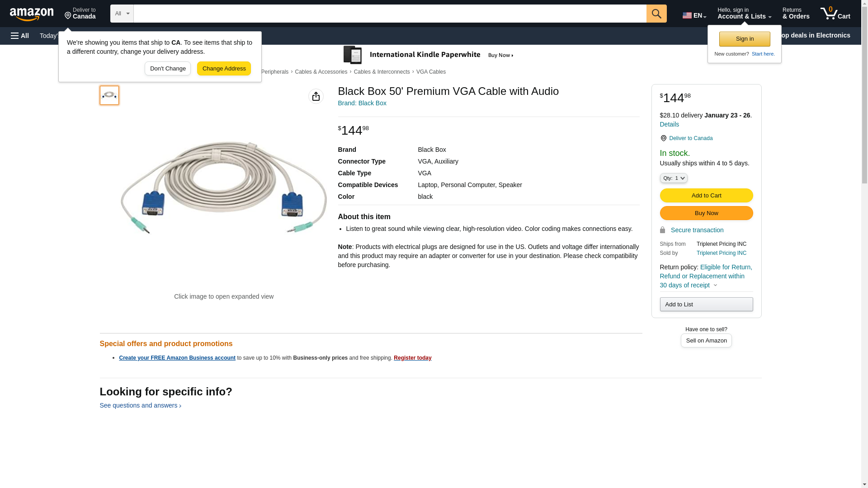Click Triplenet Pricing INC seller link

point(721,253)
